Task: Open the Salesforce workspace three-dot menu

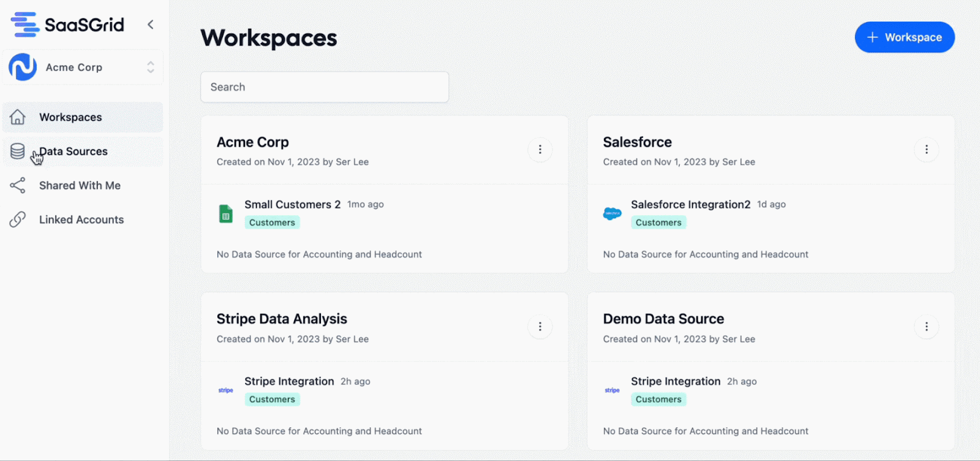Action: (926, 150)
